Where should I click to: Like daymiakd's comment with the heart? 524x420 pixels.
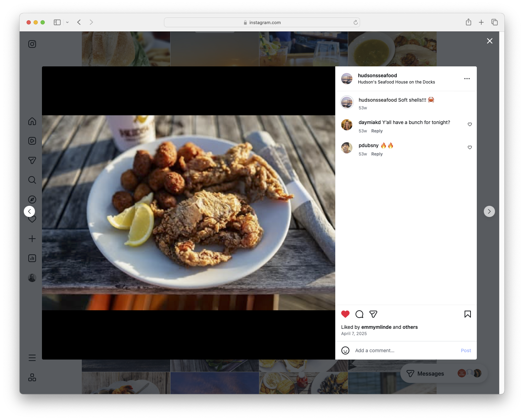469,124
